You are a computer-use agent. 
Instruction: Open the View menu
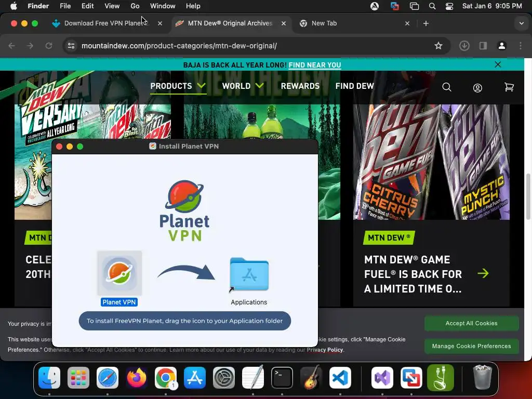pyautogui.click(x=112, y=6)
